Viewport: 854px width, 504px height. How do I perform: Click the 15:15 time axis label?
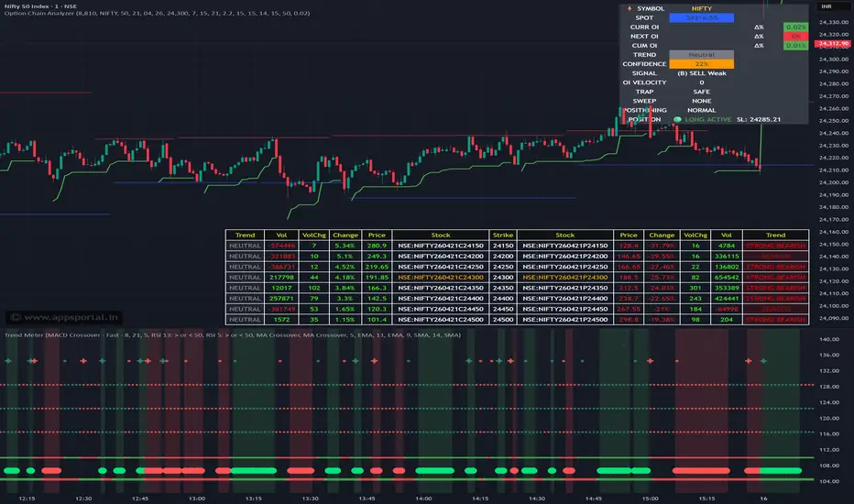pyautogui.click(x=706, y=499)
